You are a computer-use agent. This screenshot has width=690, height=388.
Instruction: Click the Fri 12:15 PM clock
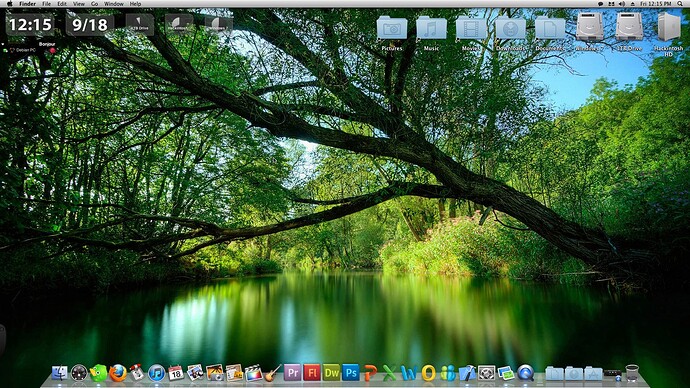pyautogui.click(x=656, y=4)
